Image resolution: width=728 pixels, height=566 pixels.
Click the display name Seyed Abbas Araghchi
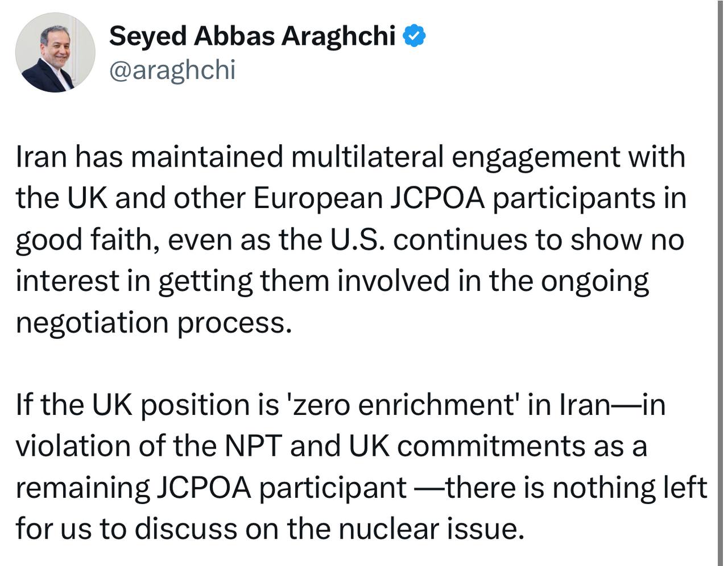(252, 36)
